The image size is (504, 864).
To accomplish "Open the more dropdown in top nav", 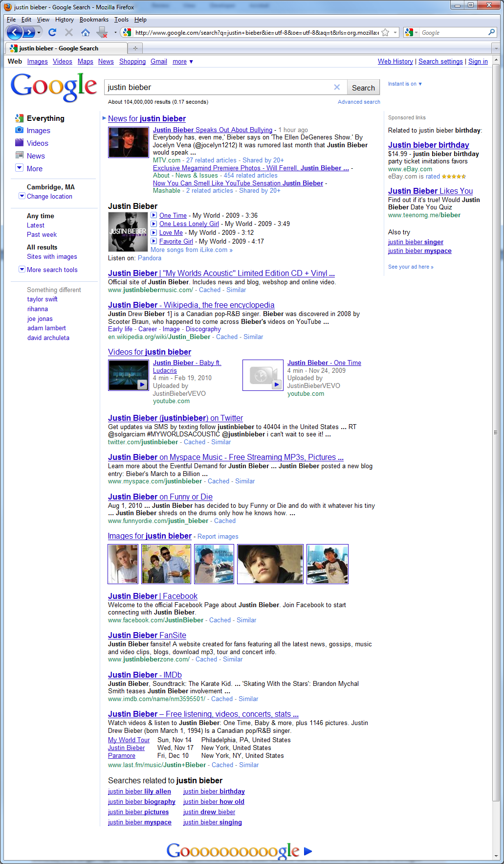I will click(183, 62).
